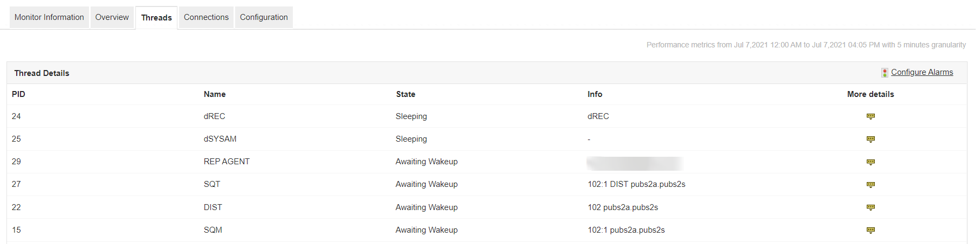Open the Connections tab

point(206,17)
